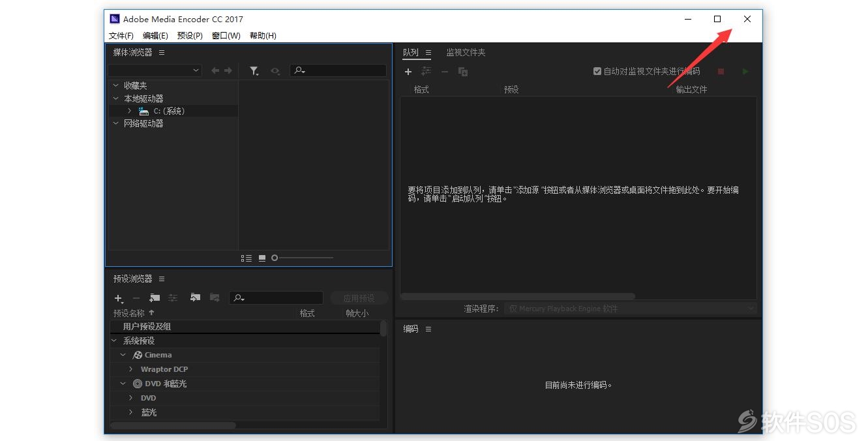
Task: Click the 输出文件 column header
Action: pyautogui.click(x=691, y=89)
